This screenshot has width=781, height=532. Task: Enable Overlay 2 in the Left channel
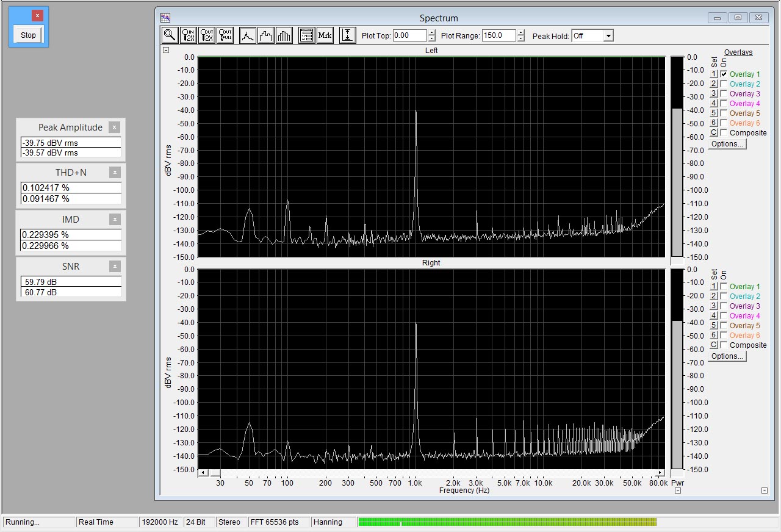coord(724,84)
